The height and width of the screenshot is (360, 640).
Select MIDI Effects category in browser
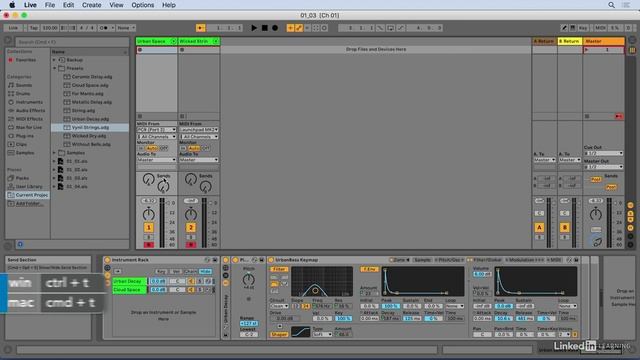click(x=29, y=119)
